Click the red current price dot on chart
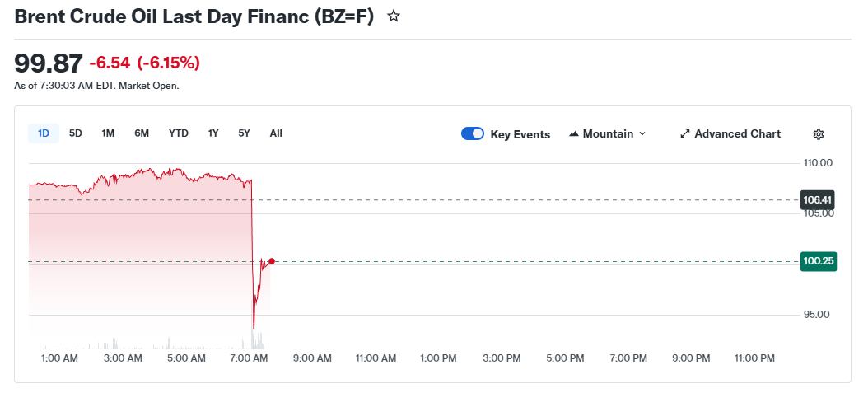The width and height of the screenshot is (868, 393). 272,261
